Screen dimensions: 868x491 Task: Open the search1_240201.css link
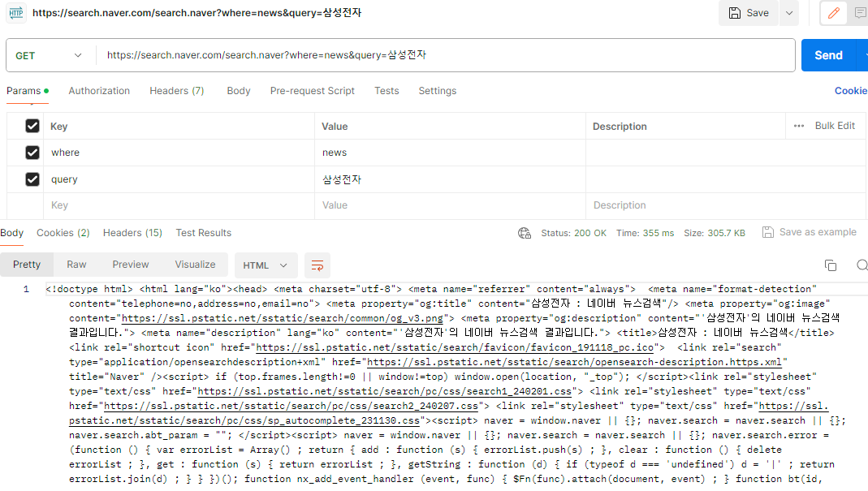tap(384, 391)
